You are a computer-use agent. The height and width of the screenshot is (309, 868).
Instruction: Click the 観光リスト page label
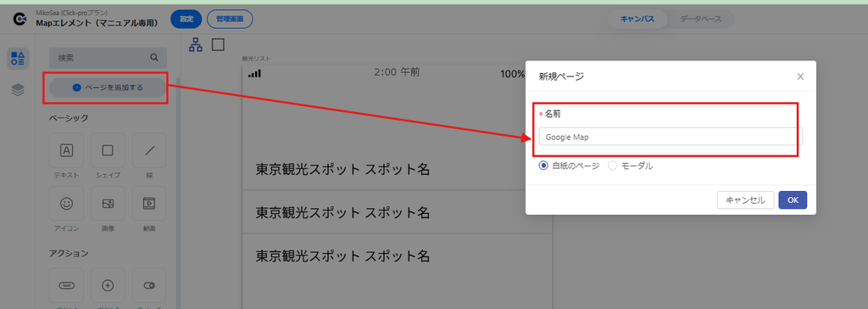256,59
